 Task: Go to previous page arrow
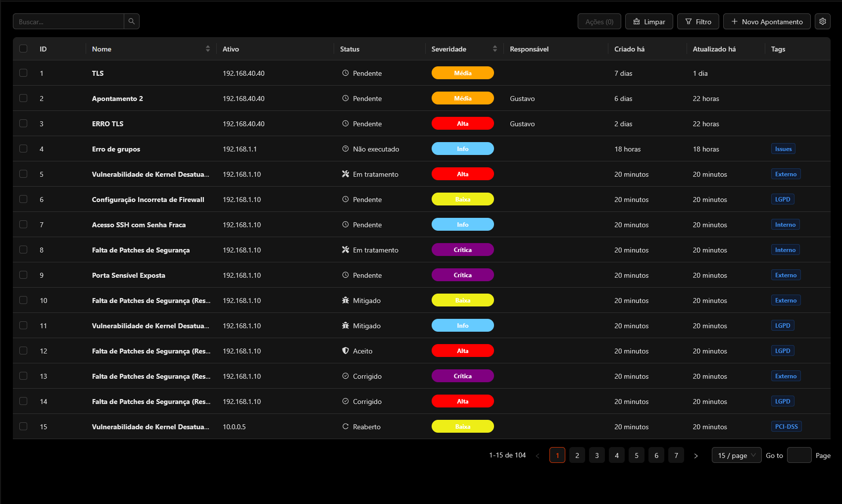pos(538,455)
